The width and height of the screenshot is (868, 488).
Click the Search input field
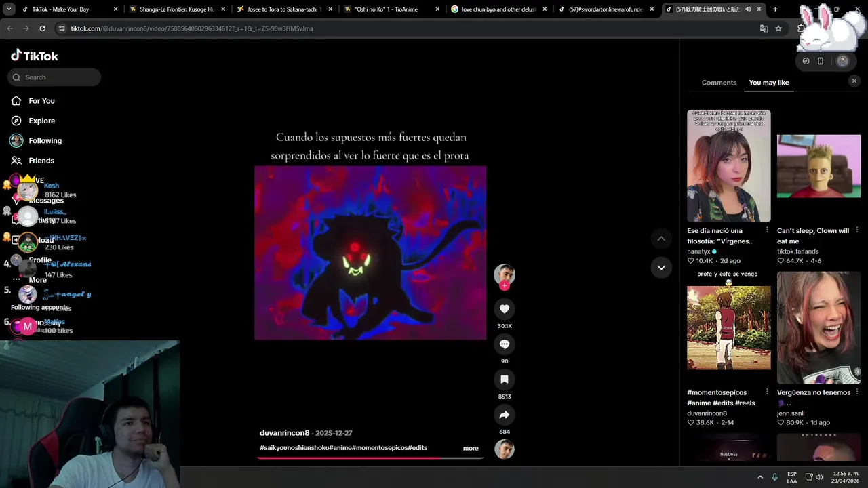click(54, 77)
